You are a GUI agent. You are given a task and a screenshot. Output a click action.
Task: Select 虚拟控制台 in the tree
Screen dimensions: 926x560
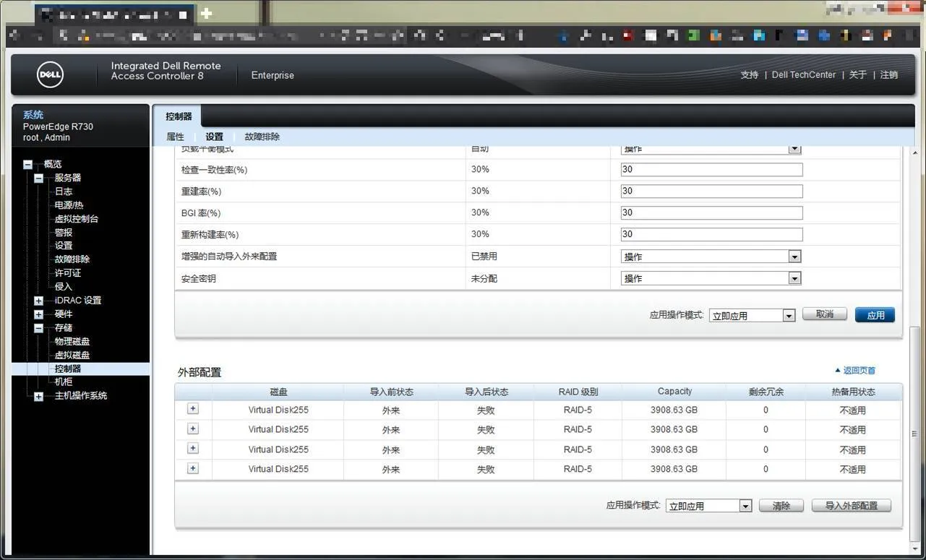[77, 219]
